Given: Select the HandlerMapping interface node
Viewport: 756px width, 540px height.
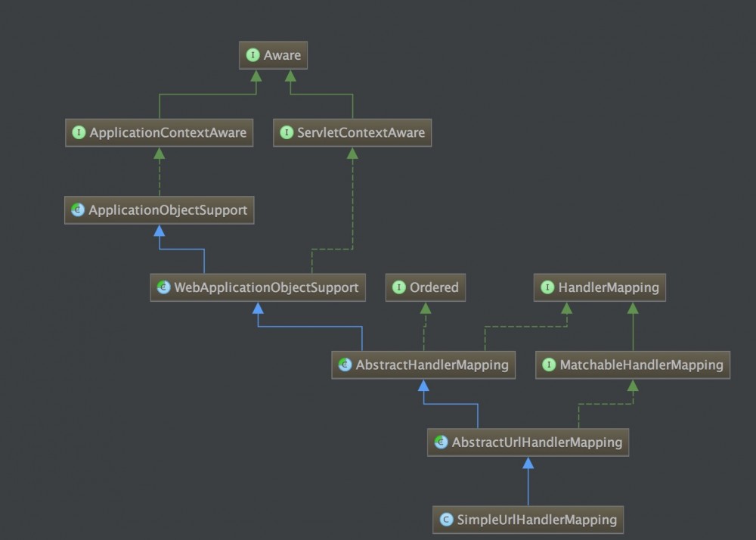Looking at the screenshot, I should (600, 287).
